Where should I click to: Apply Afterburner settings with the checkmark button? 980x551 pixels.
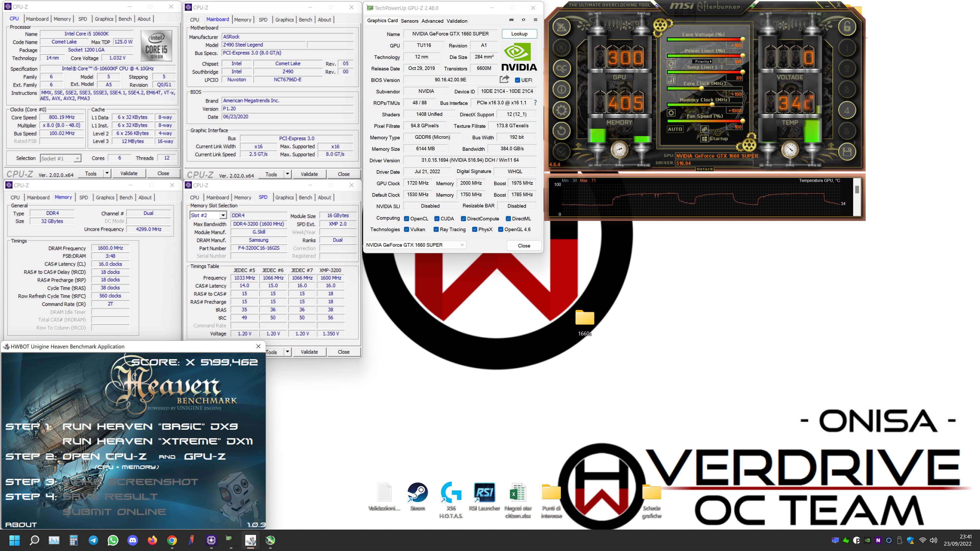(x=561, y=152)
